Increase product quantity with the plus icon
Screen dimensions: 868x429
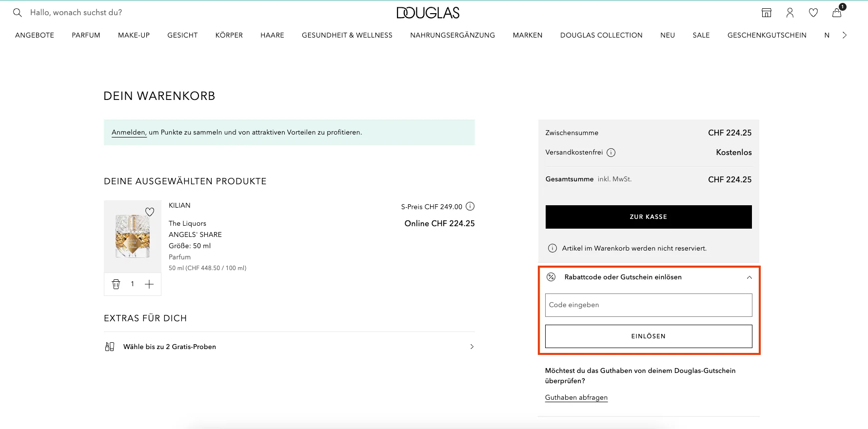pyautogui.click(x=149, y=284)
